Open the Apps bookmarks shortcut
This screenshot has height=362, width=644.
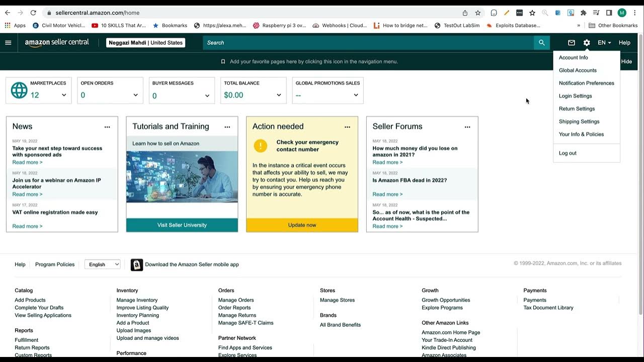coord(15,25)
